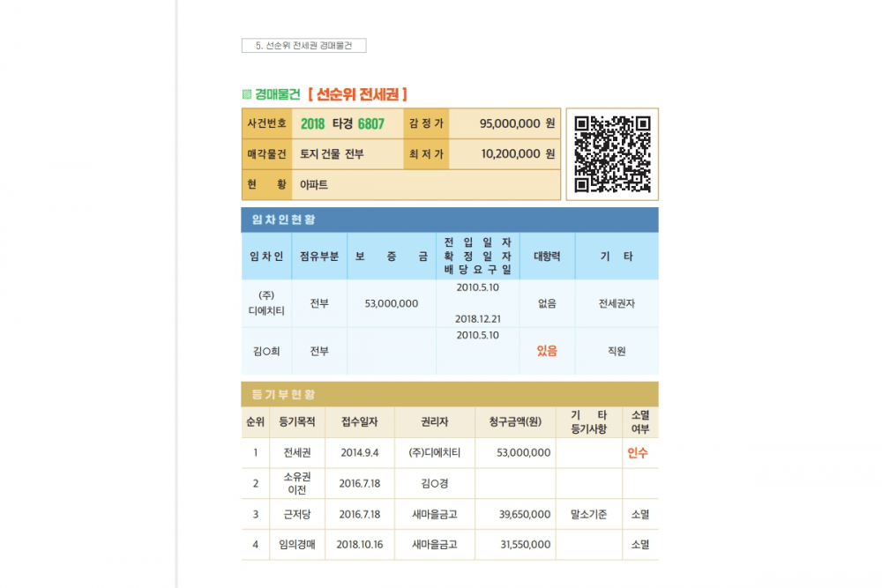This screenshot has width=882, height=588.
Task: Select the 최저가 amount 10,200,000 원
Action: (518, 153)
